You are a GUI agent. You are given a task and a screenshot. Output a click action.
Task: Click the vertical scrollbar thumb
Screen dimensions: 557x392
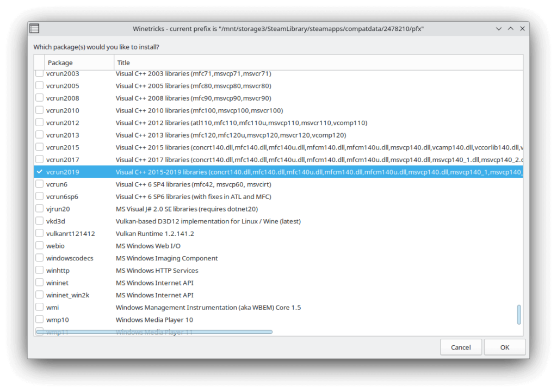[519, 315]
